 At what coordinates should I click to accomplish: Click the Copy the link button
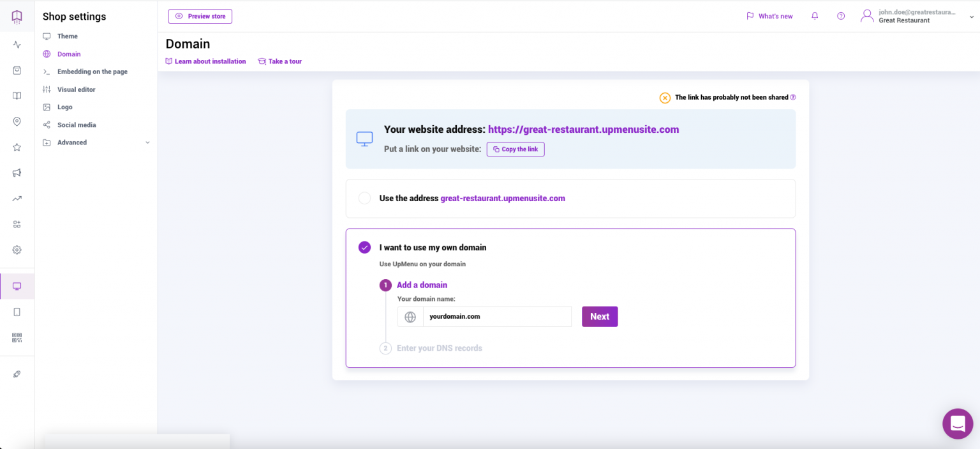pos(516,149)
